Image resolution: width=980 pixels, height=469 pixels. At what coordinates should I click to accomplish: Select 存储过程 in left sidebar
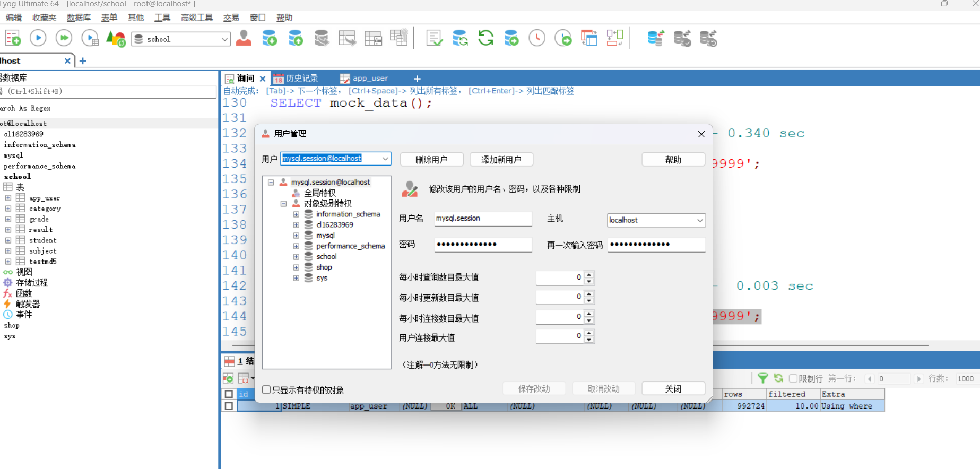(31, 283)
